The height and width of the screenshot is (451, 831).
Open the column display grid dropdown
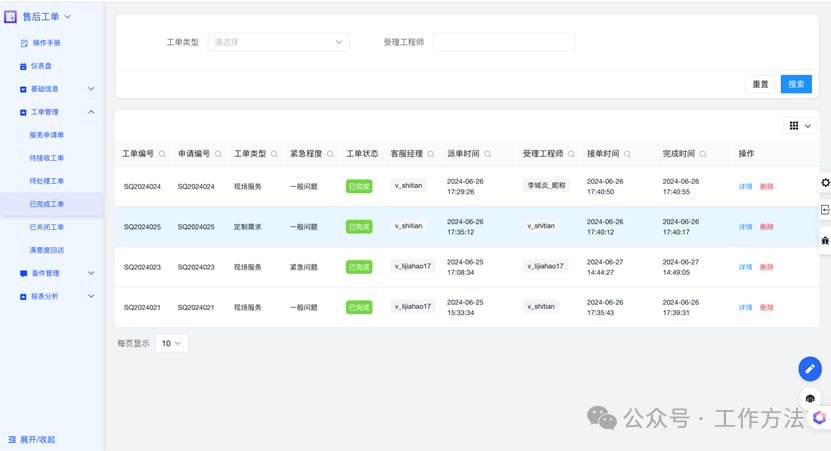tap(800, 126)
